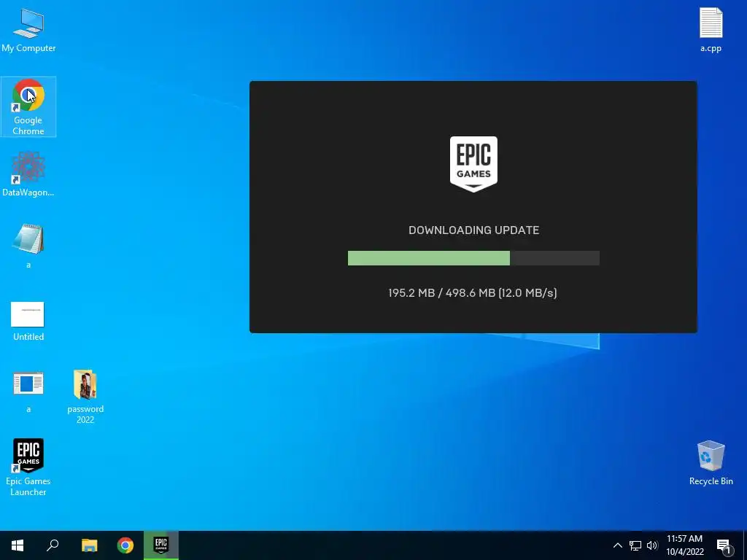Click the DOWNLOADING UPDATE label
The image size is (747, 560).
(473, 230)
